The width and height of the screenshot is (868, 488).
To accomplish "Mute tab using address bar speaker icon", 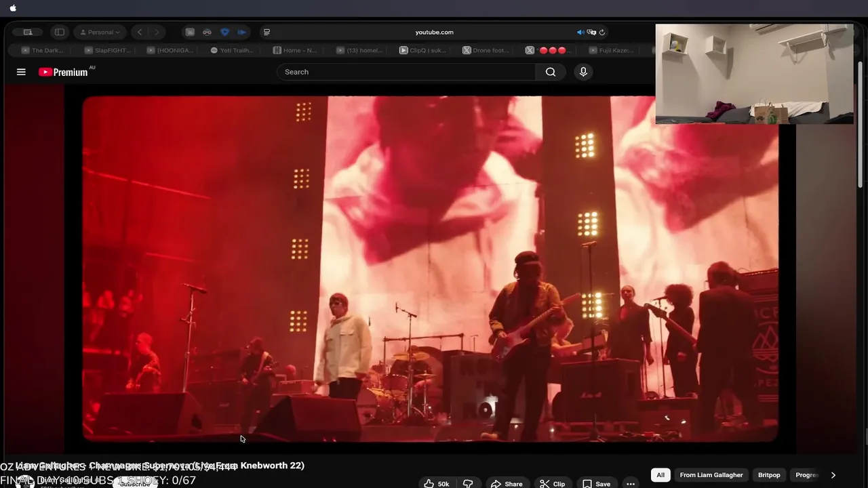I will click(x=580, y=32).
